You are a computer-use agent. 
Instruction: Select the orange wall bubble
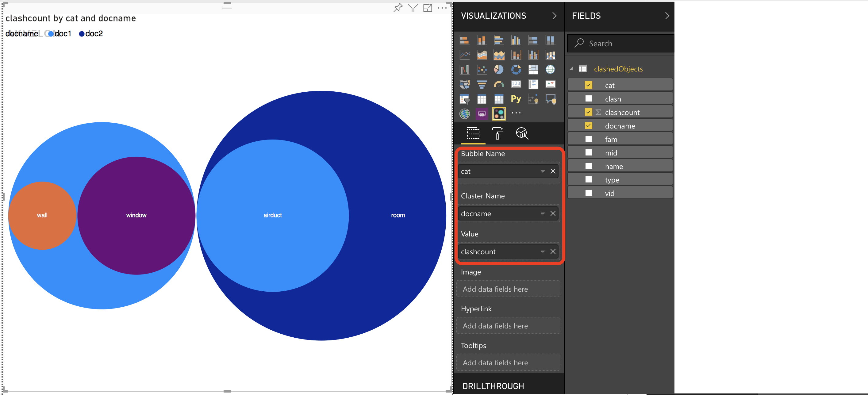click(42, 215)
